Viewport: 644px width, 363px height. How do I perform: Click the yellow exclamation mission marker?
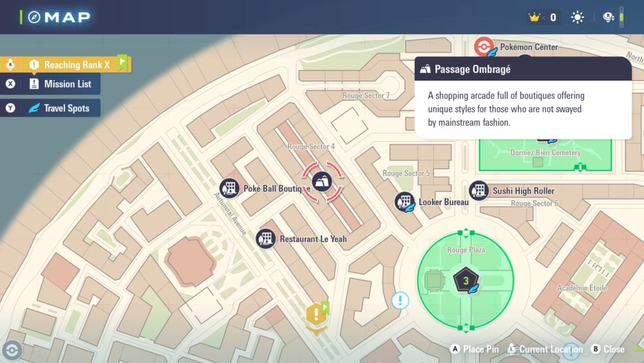316,315
